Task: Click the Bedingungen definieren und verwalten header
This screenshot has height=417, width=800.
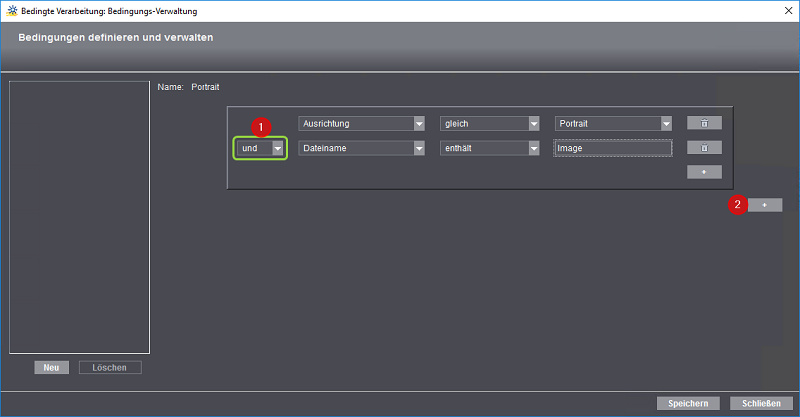Action: pos(115,38)
